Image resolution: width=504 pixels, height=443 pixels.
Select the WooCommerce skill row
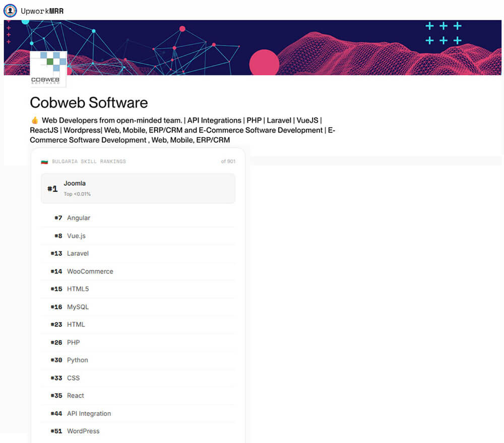(x=138, y=271)
